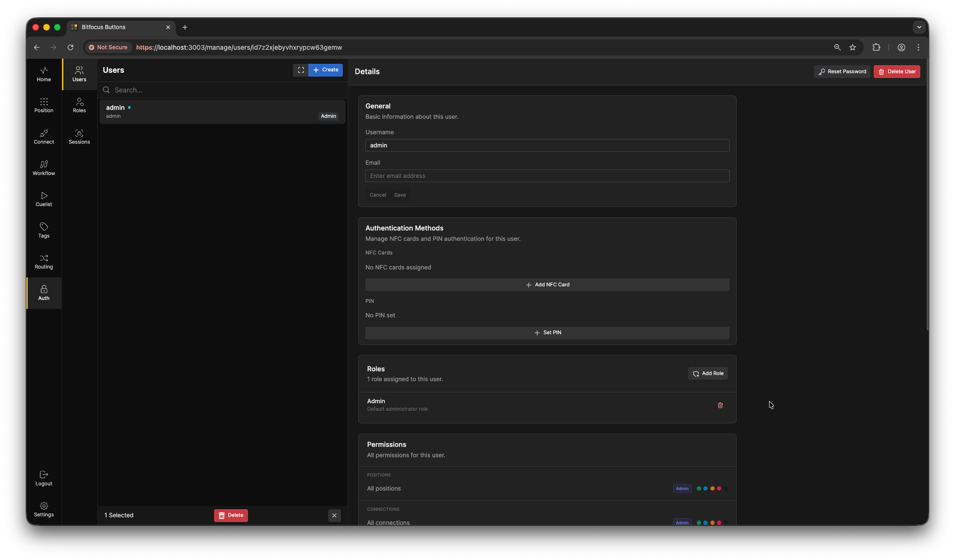Click the Admin role row
The height and width of the screenshot is (560, 955).
point(547,405)
